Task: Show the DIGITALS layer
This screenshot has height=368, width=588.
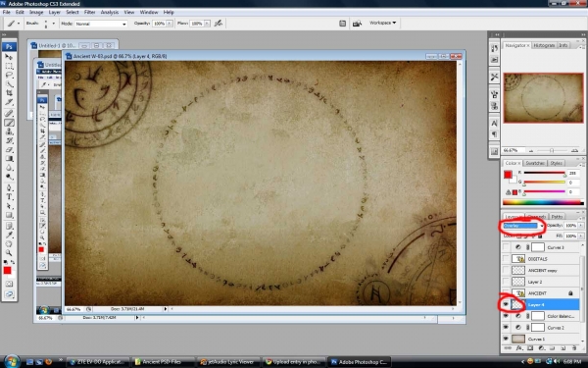Action: click(507, 259)
